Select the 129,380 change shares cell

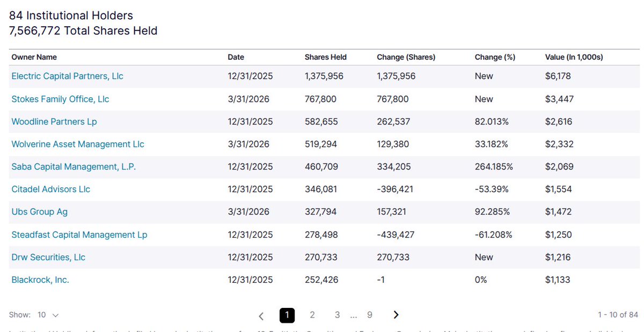393,144
